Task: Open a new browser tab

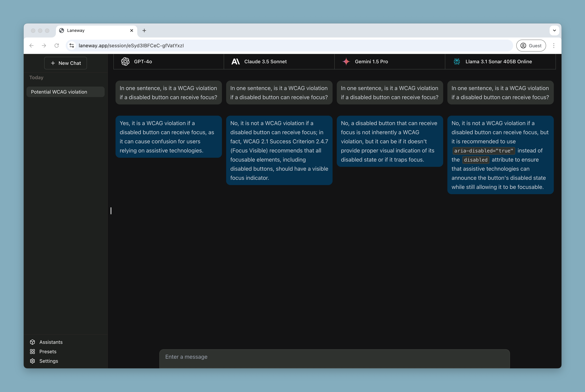Action: (144, 30)
